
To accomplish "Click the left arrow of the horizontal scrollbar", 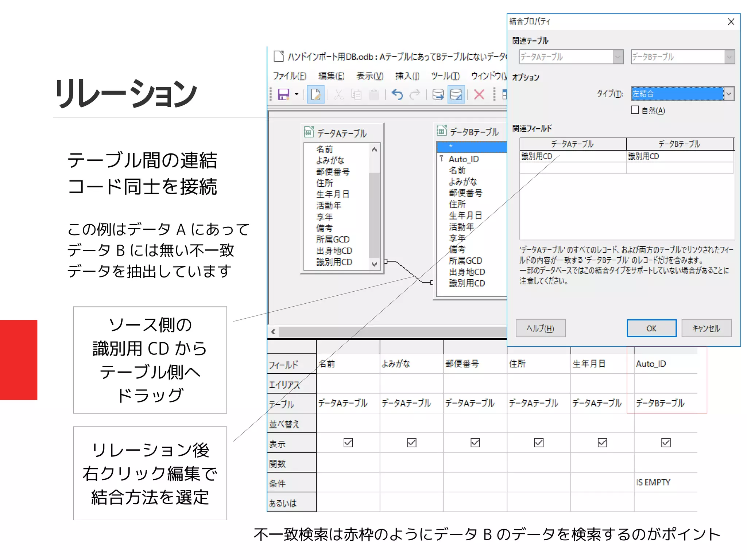I will 273,331.
